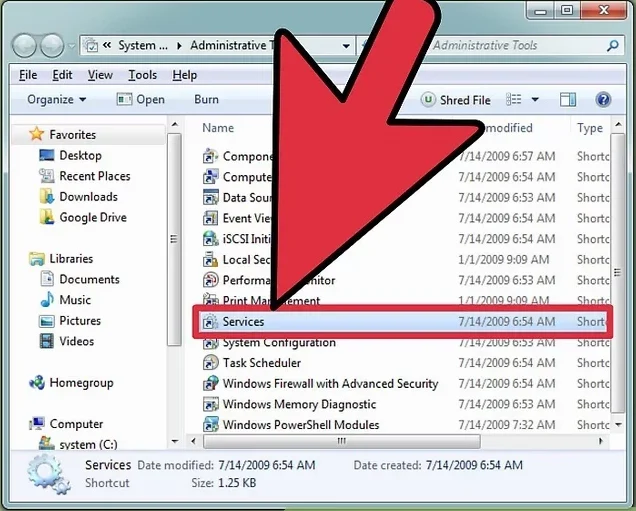636x511 pixels.
Task: Click the Task Scheduler clock icon
Action: click(x=211, y=363)
